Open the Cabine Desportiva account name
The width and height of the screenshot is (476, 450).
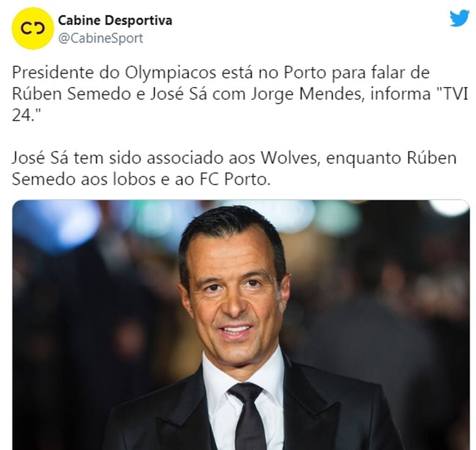tap(115, 20)
